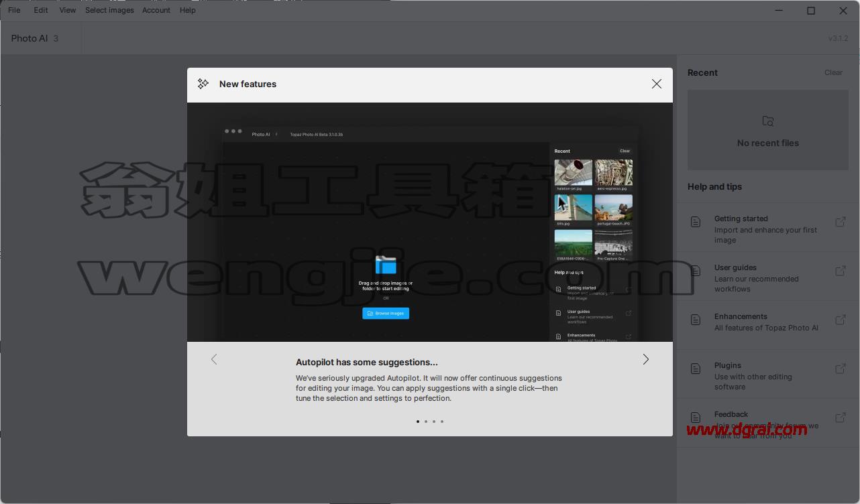The height and width of the screenshot is (504, 860).
Task: Click the No recent files folder icon
Action: 768,121
